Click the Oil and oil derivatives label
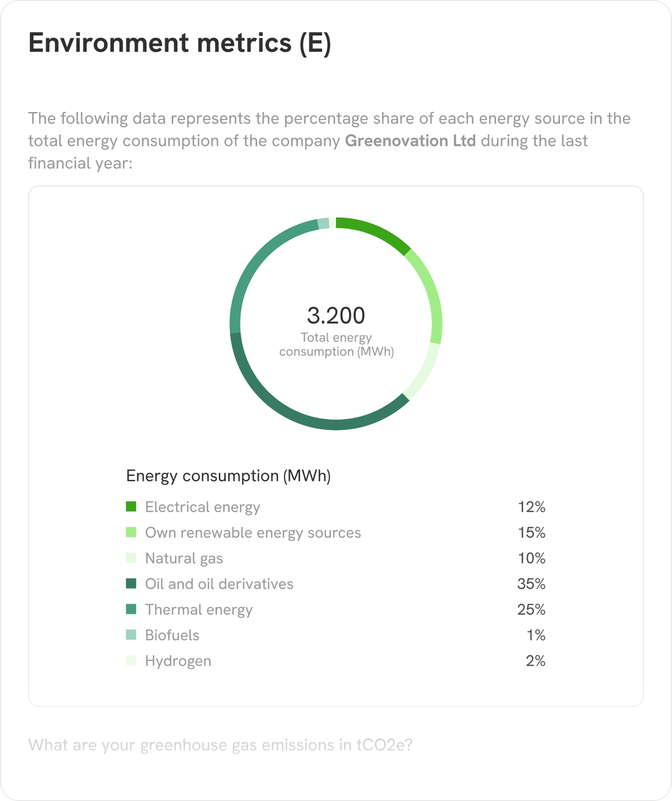Viewport: 672px width, 801px height. [219, 584]
